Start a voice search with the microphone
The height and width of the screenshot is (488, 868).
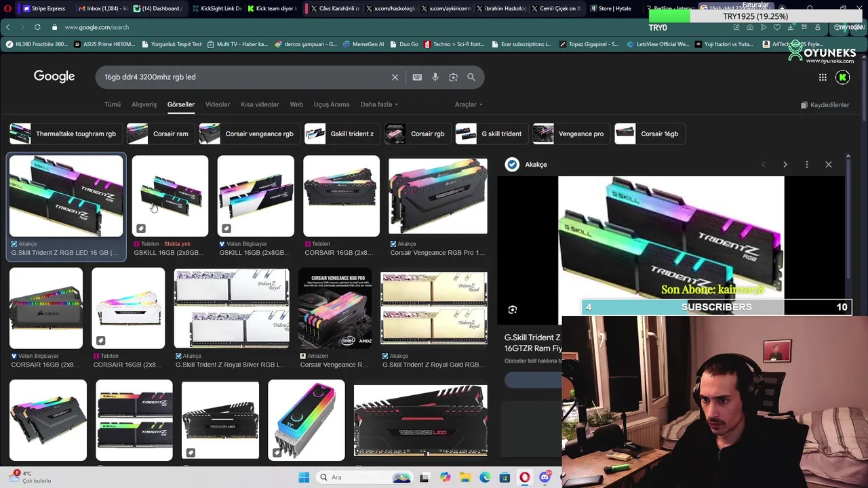click(x=435, y=77)
